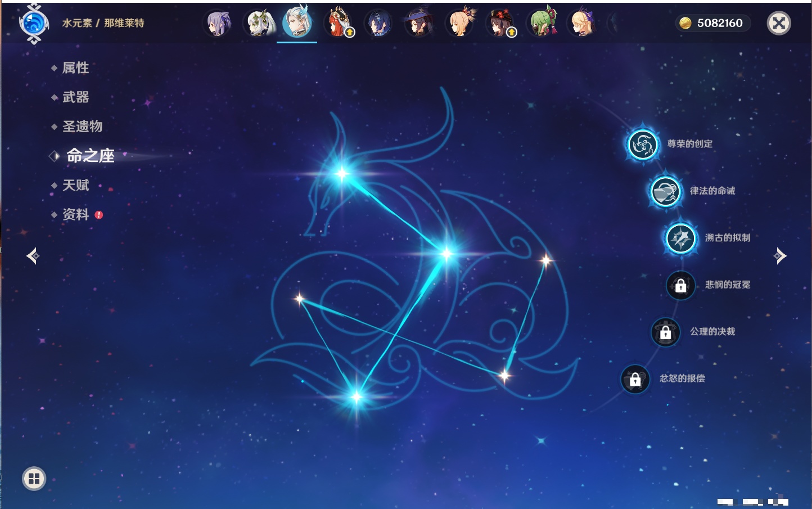Go to previous character with left arrow
Image resolution: width=812 pixels, height=509 pixels.
click(x=33, y=256)
